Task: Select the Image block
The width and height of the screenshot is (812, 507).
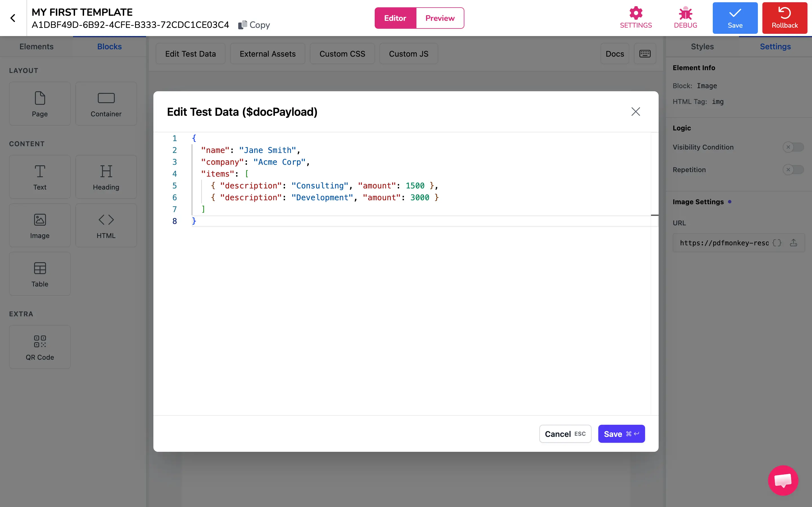Action: 39,225
